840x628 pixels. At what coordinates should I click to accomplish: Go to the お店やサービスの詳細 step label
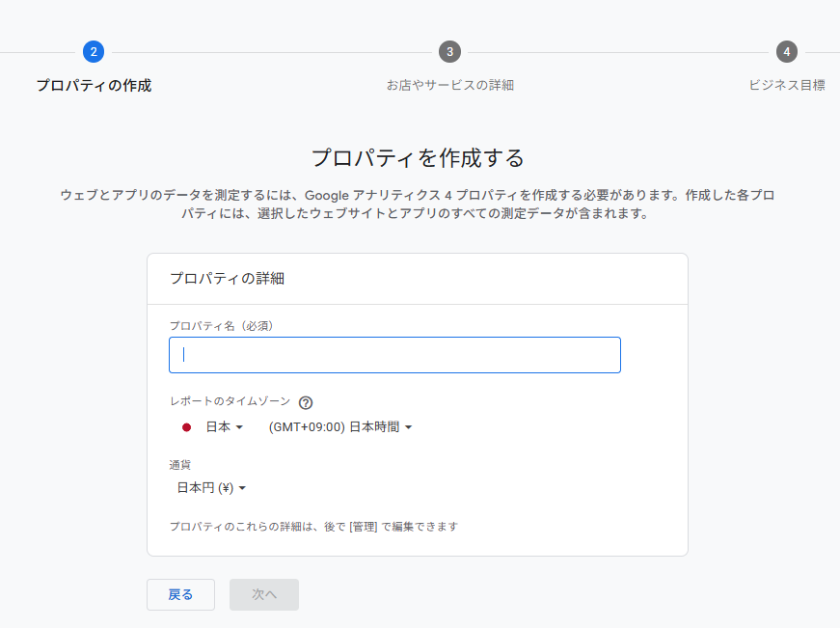[x=449, y=85]
